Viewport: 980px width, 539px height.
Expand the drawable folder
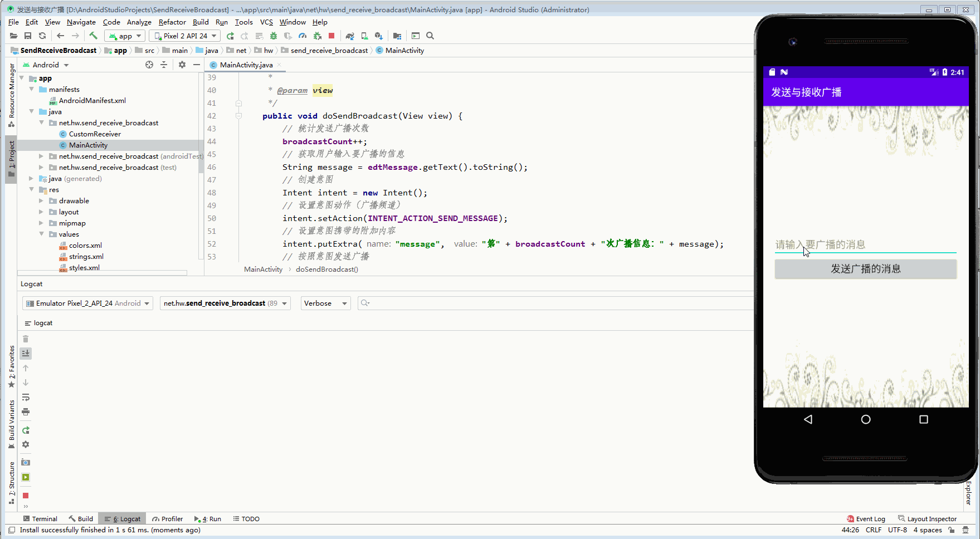[x=41, y=200]
